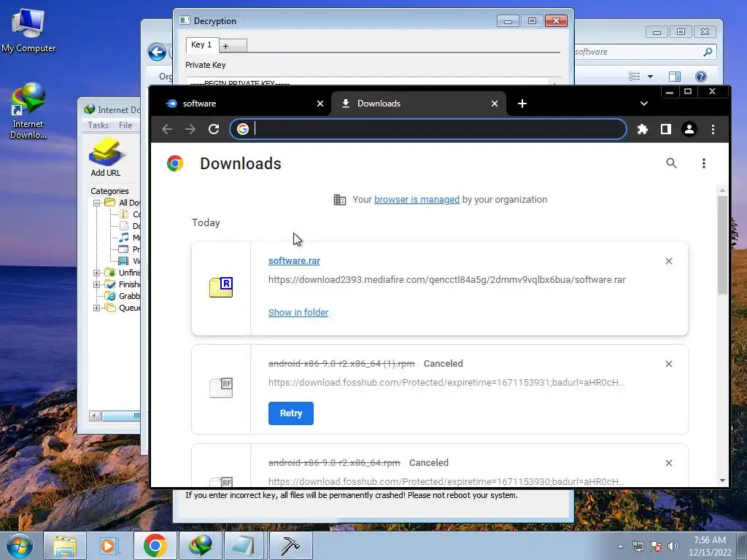Viewport: 747px width, 560px height.
Task: Select Grabber projects item in IDM tree
Action: click(123, 296)
